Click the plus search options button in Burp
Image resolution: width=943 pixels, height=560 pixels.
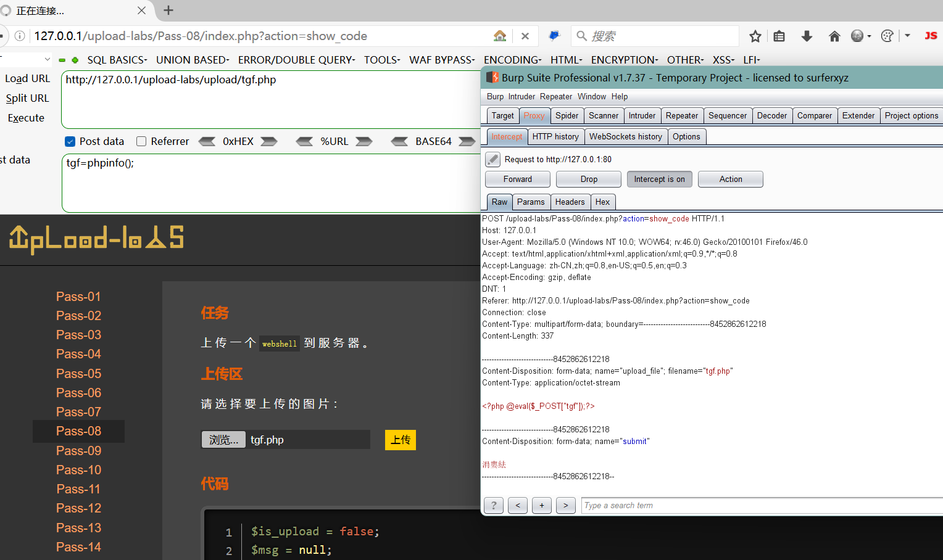point(542,506)
